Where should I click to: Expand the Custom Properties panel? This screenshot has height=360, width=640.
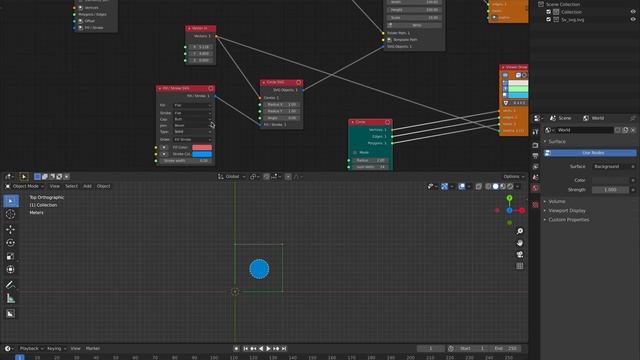[568, 220]
